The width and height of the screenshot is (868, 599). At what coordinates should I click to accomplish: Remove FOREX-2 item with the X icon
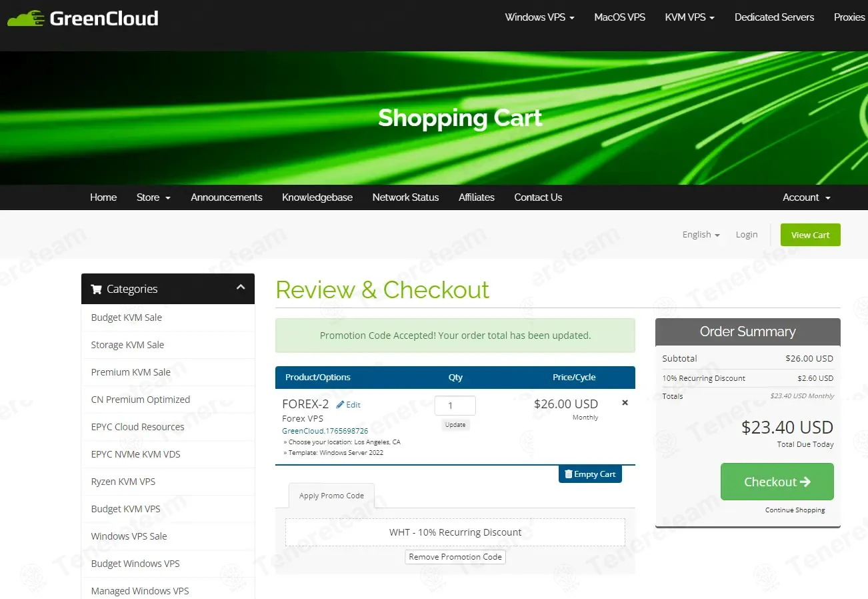625,403
